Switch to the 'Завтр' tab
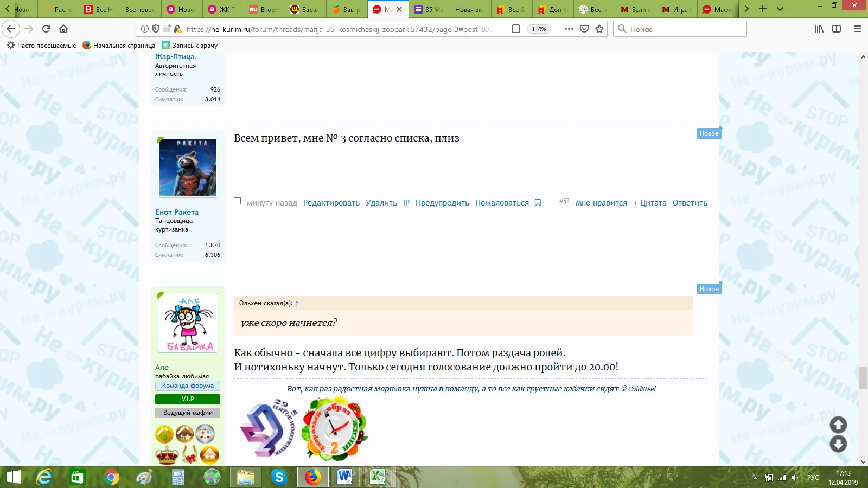 [346, 9]
